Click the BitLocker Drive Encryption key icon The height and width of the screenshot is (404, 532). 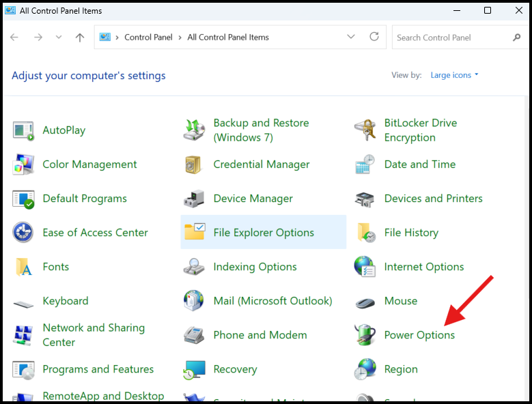pyautogui.click(x=365, y=130)
